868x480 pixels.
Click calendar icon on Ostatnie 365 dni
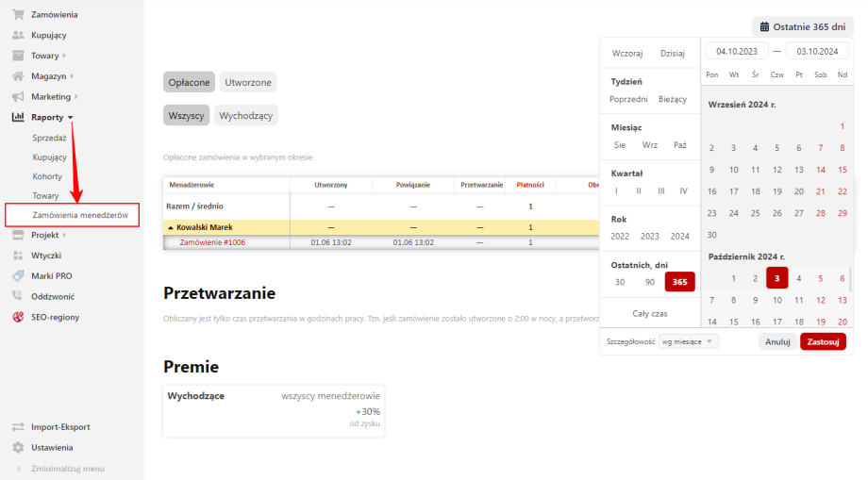764,26
